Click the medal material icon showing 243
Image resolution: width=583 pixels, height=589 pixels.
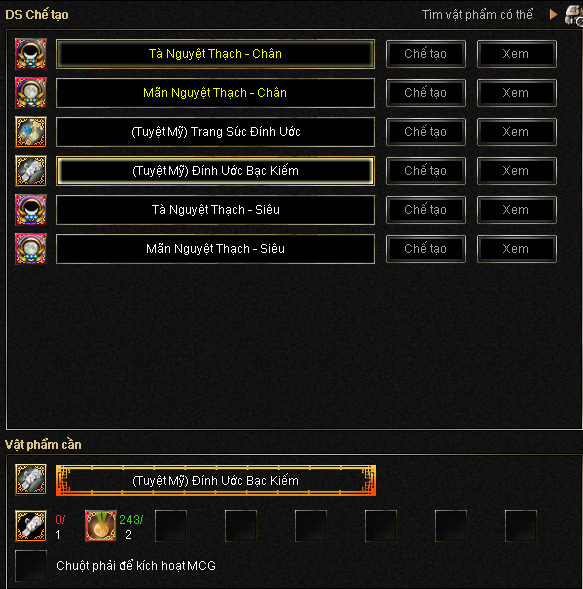[101, 526]
